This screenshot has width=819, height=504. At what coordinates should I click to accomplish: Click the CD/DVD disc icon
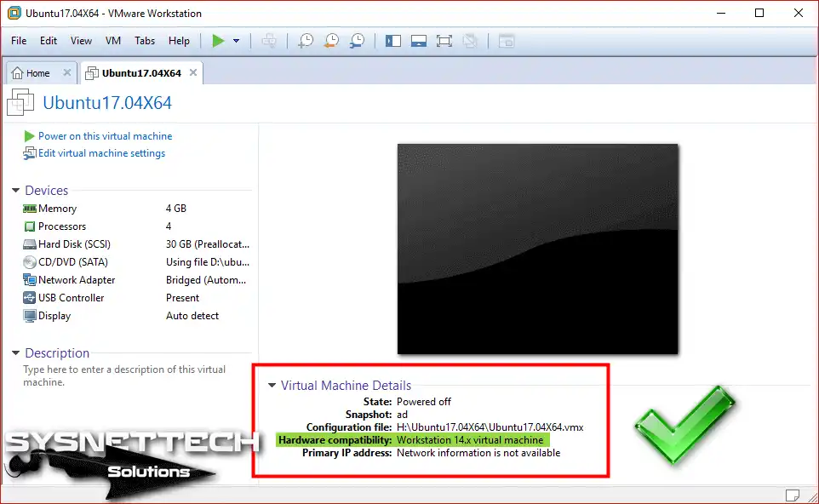[x=30, y=262]
